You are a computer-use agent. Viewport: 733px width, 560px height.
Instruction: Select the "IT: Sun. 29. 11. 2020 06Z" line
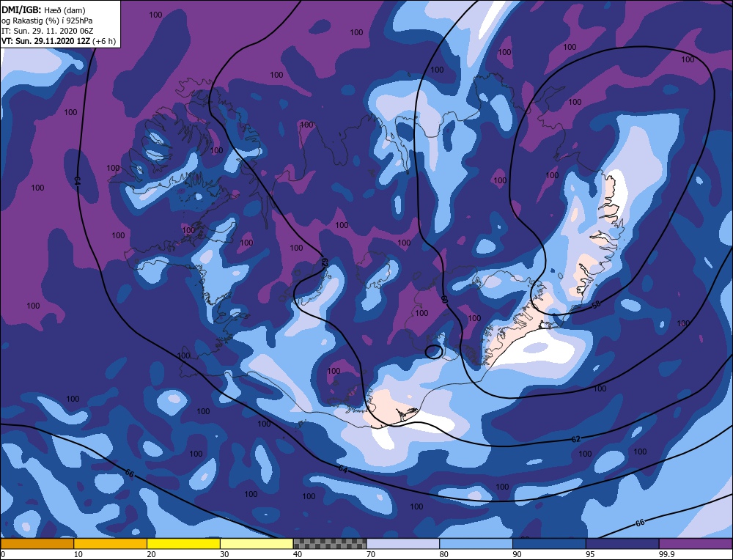pyautogui.click(x=45, y=31)
